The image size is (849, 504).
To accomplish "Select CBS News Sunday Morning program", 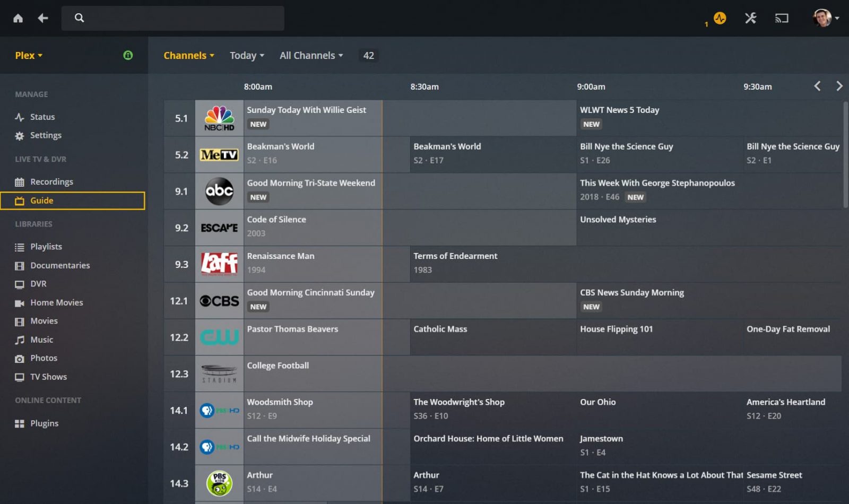I will (709, 301).
